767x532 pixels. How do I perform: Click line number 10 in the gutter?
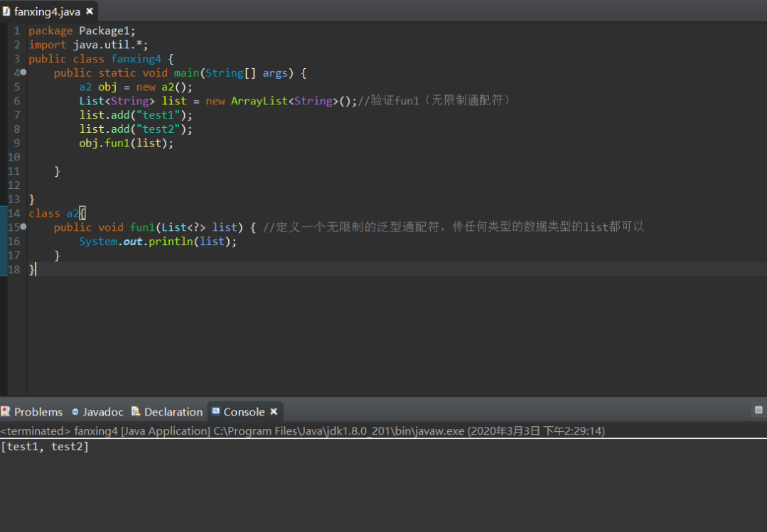tap(14, 157)
